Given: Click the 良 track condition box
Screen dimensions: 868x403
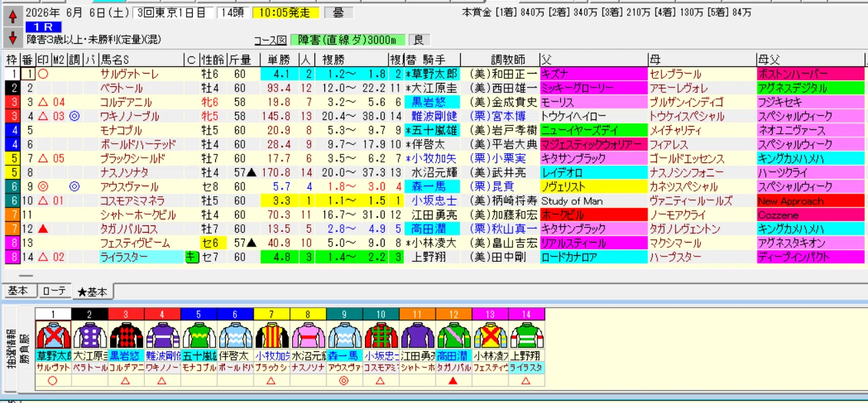Looking at the screenshot, I should tap(418, 40).
